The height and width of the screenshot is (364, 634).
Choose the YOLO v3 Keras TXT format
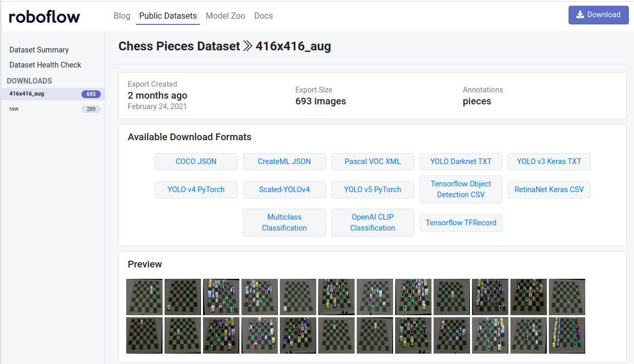549,161
